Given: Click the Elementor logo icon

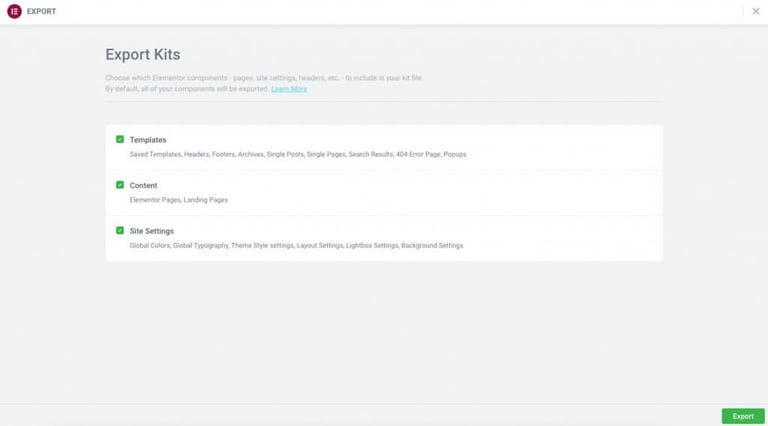Looking at the screenshot, I should [14, 11].
